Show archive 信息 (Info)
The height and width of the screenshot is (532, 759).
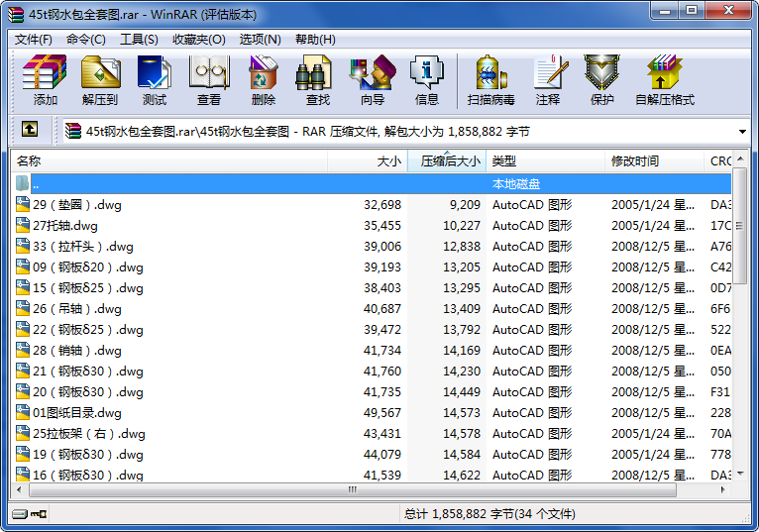tap(426, 80)
